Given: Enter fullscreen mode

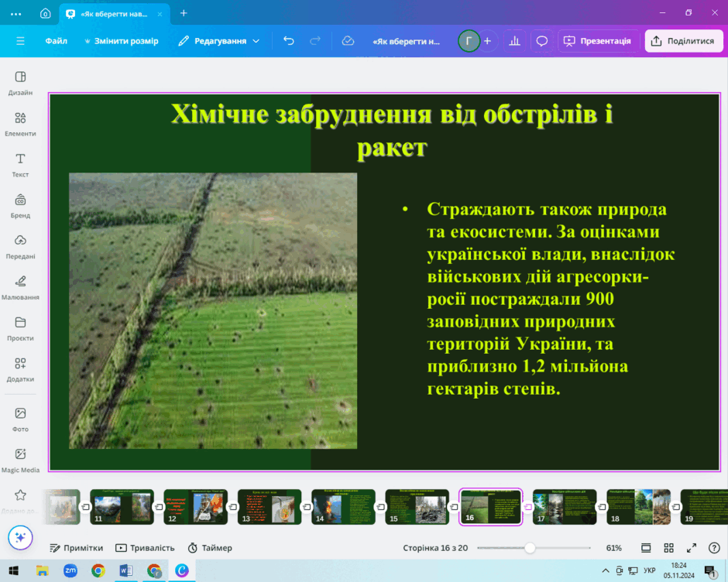Looking at the screenshot, I should tap(692, 548).
